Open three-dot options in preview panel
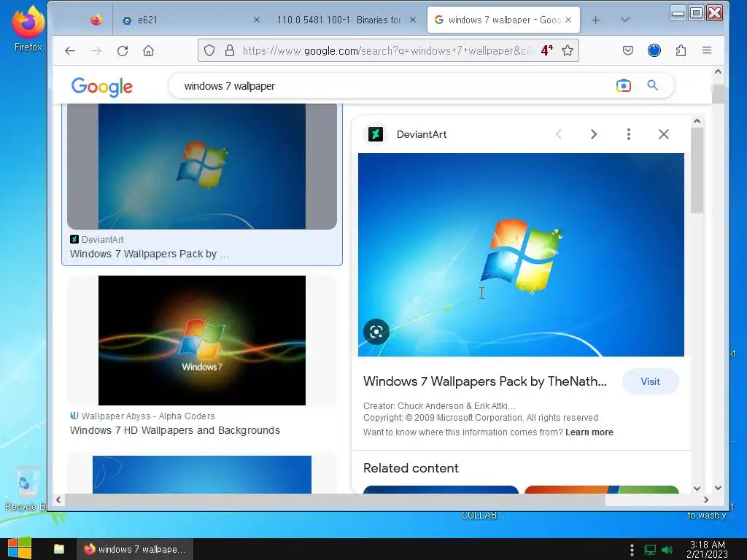Viewport: 747px width, 560px height. 629,134
